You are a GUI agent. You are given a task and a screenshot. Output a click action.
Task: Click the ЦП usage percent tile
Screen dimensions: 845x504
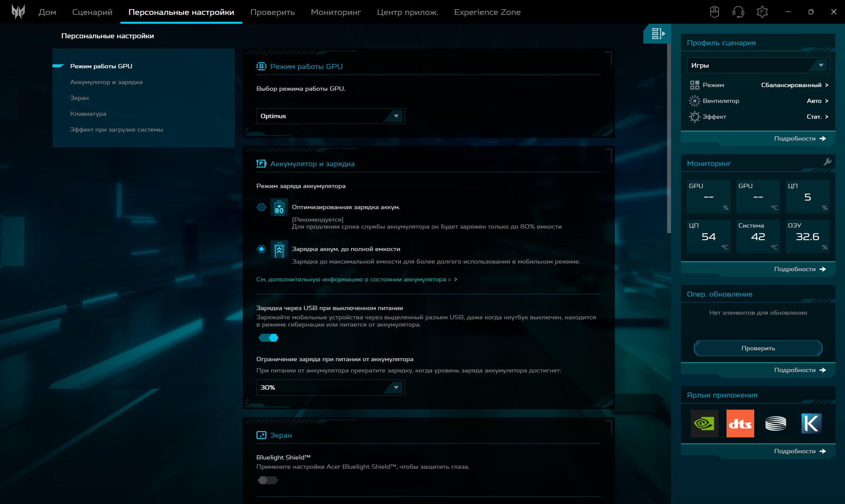(x=807, y=197)
